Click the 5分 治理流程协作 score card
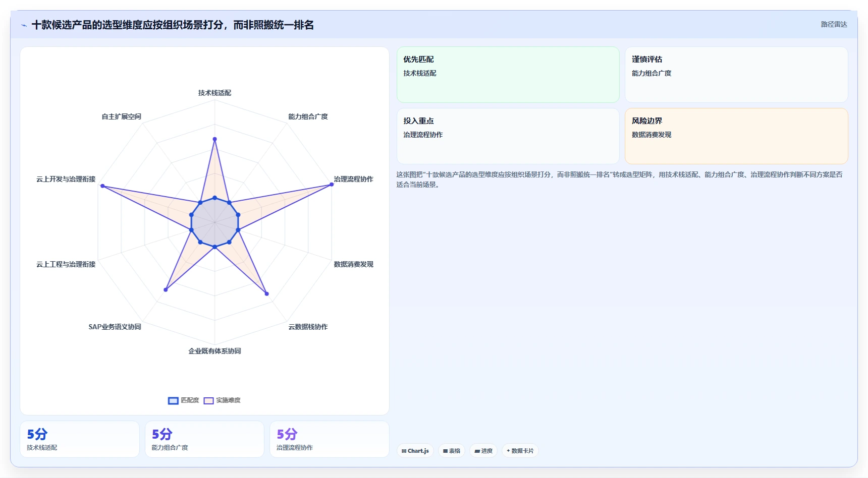Image resolution: width=868 pixels, height=478 pixels. tap(330, 439)
